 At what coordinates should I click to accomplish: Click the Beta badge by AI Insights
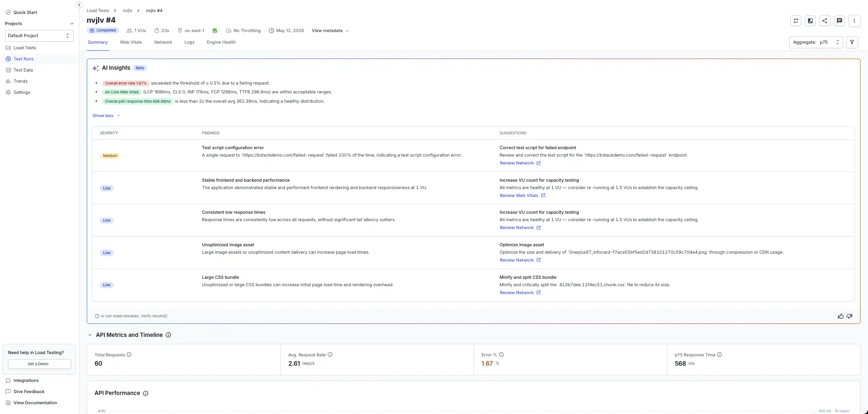pos(140,68)
